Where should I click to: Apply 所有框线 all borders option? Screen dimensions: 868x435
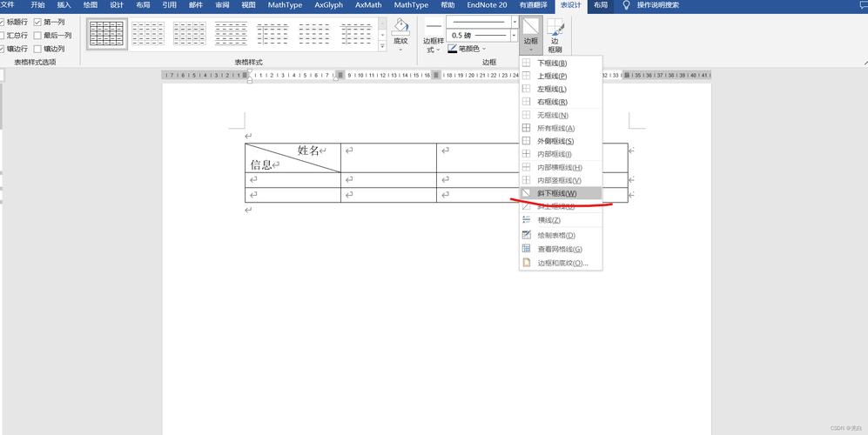click(560, 128)
